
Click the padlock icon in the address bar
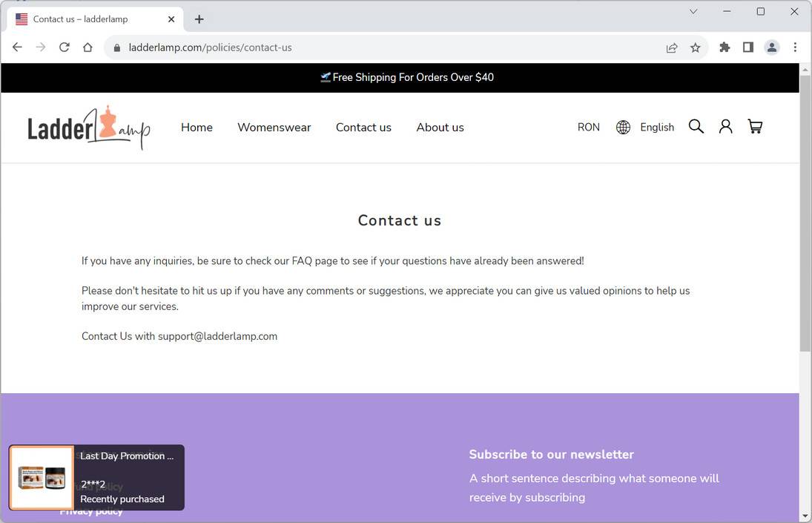pos(116,47)
